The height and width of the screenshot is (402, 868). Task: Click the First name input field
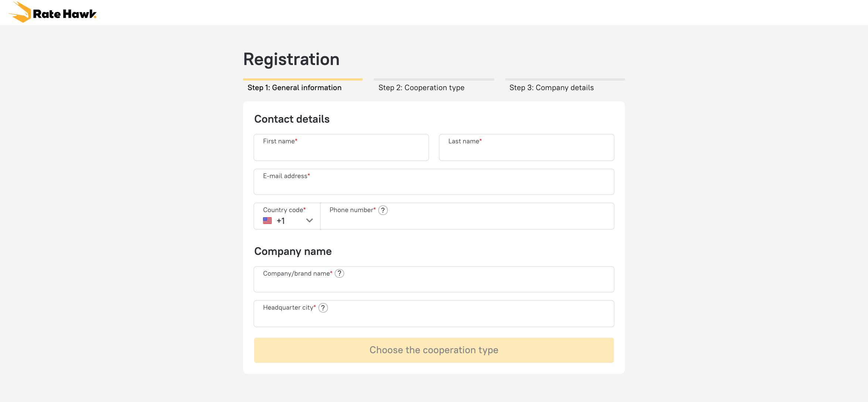342,147
